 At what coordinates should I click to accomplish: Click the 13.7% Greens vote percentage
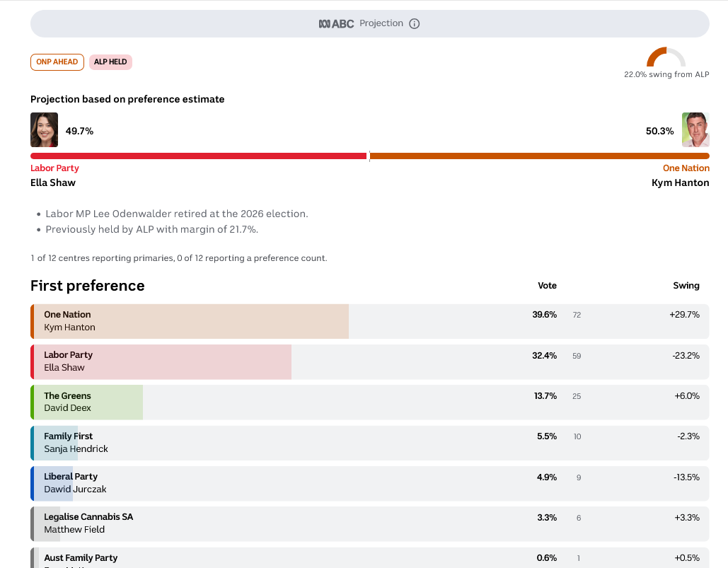(545, 396)
